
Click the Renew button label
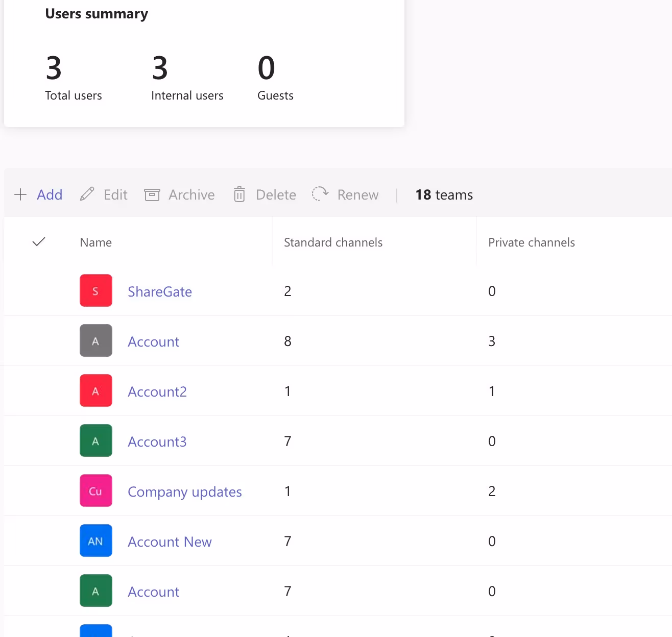tap(358, 194)
